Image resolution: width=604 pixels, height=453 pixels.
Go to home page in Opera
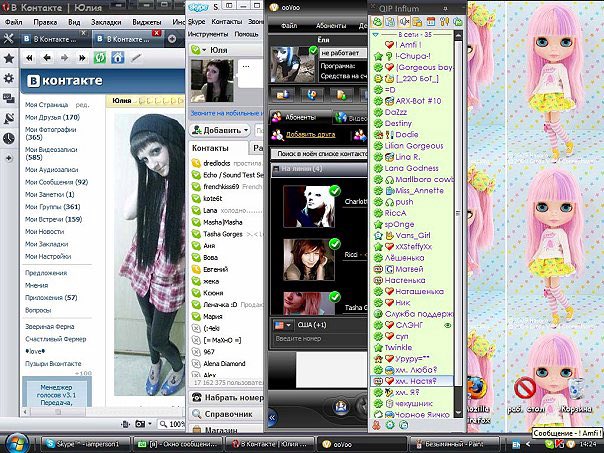coord(117,58)
